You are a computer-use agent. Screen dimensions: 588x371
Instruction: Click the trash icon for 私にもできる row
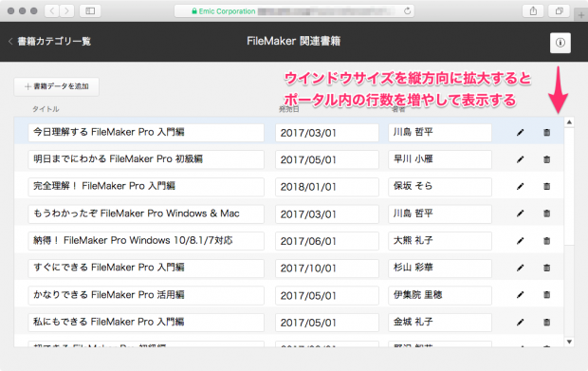pos(547,323)
